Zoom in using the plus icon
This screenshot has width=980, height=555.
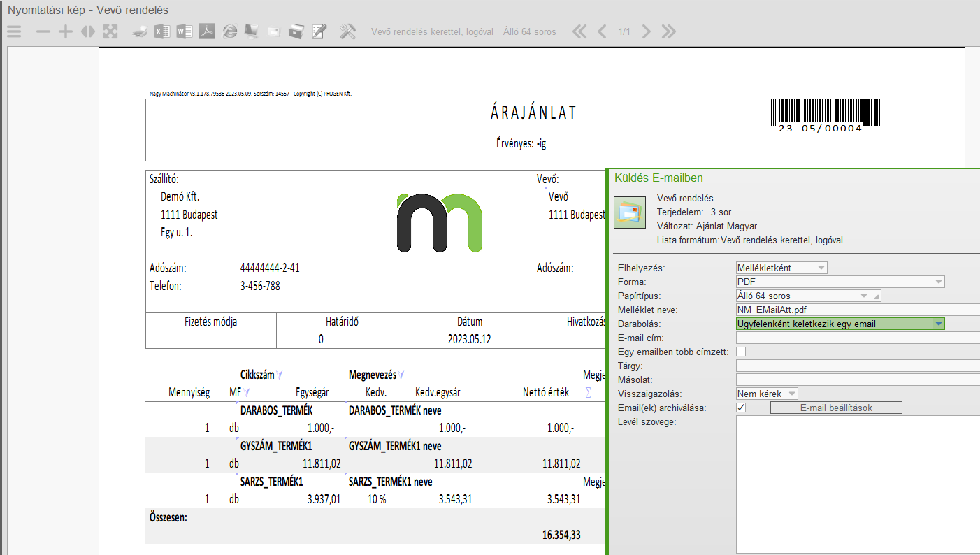[x=65, y=31]
